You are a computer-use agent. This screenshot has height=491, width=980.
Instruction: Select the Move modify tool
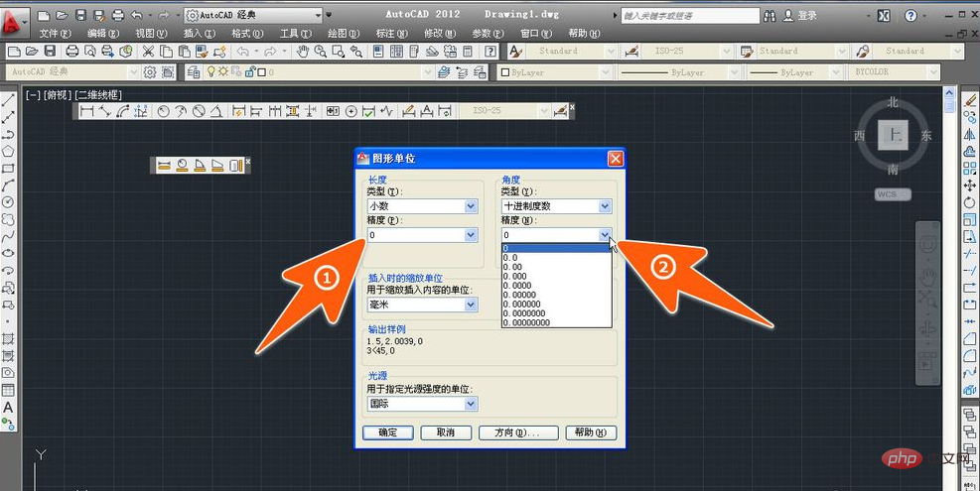(x=970, y=185)
